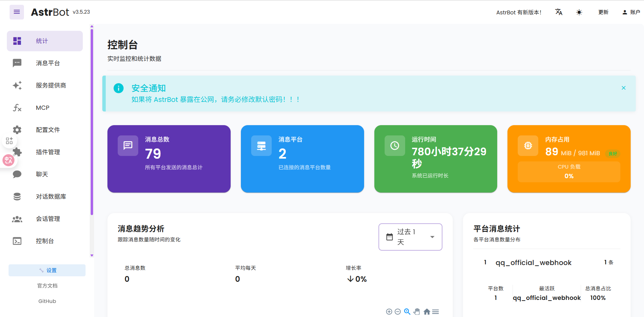The width and height of the screenshot is (644, 317).
Task: Dismiss the 安全通知 security notice
Action: point(623,88)
